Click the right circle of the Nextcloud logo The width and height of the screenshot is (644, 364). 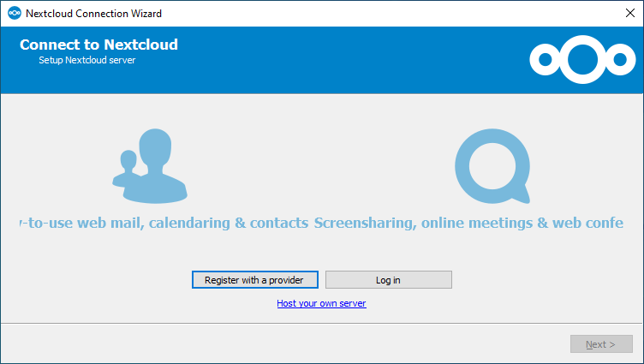pos(620,60)
